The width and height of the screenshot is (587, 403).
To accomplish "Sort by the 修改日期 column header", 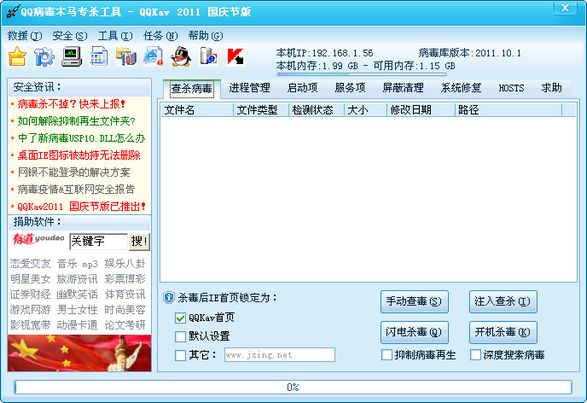I will 421,110.
